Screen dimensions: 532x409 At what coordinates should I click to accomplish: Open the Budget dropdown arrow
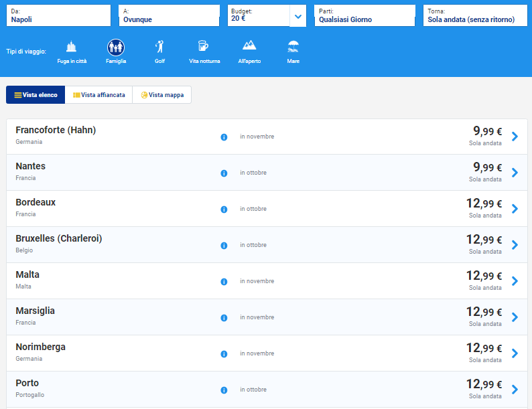point(297,16)
